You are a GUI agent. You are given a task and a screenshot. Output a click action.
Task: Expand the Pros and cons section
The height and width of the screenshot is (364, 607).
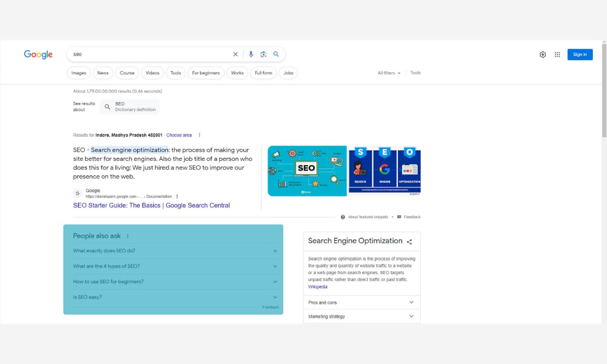[x=362, y=302]
